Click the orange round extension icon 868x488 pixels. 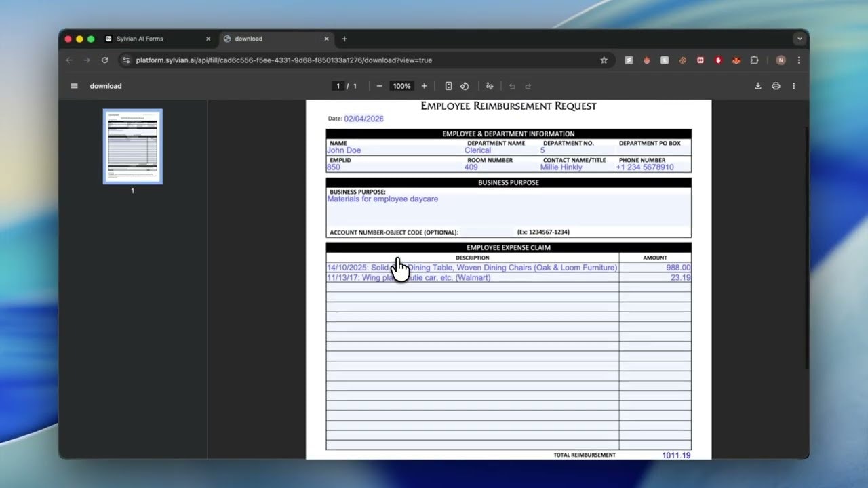coord(683,60)
